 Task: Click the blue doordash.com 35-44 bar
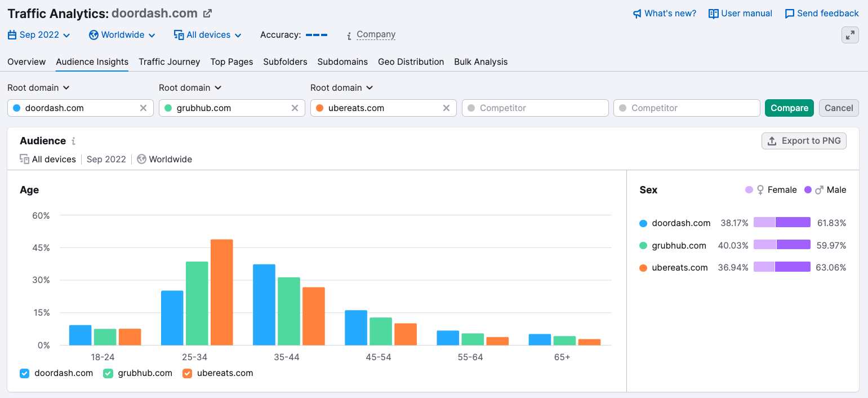pos(264,305)
